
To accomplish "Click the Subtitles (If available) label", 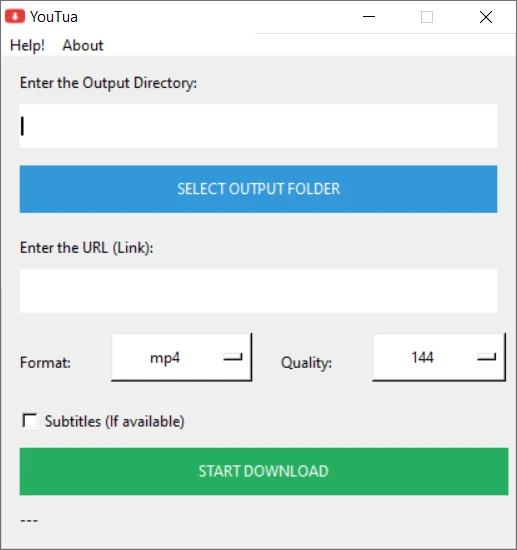I will click(114, 421).
